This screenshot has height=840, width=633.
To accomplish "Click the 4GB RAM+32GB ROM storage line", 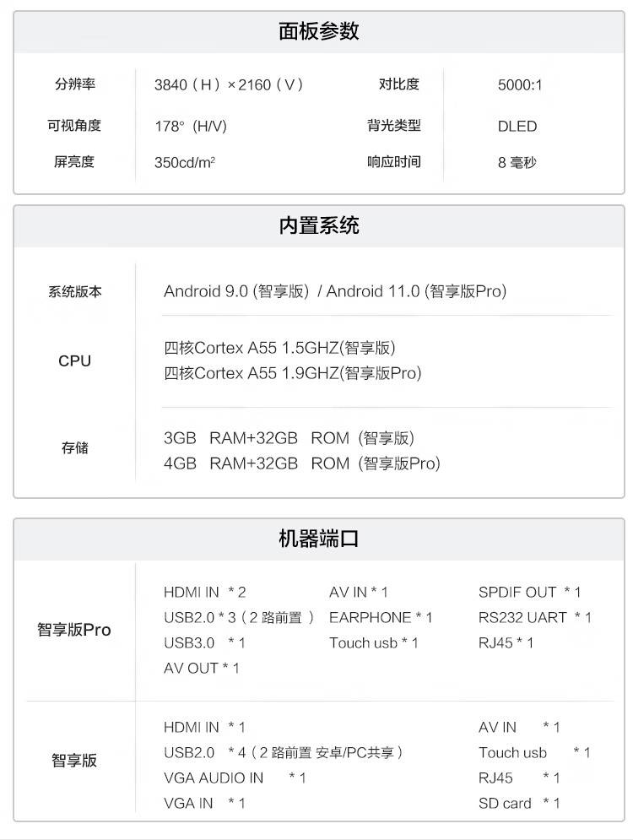I will pos(301,463).
